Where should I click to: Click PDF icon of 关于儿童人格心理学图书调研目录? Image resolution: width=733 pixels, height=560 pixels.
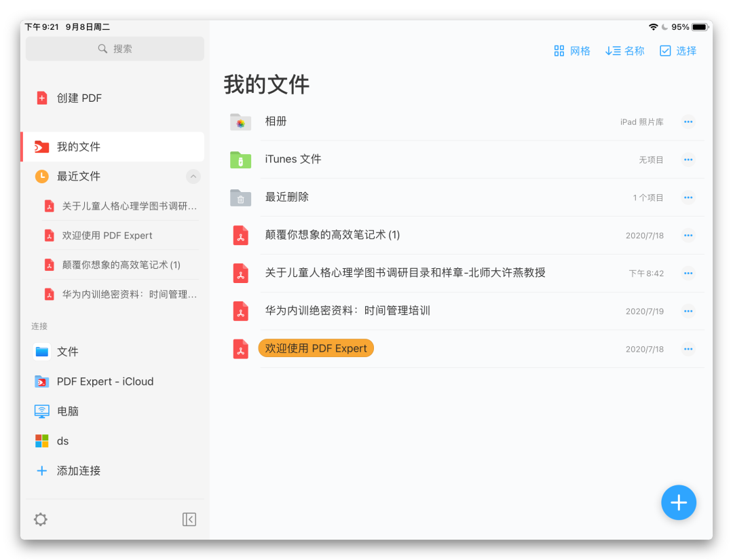pyautogui.click(x=241, y=274)
